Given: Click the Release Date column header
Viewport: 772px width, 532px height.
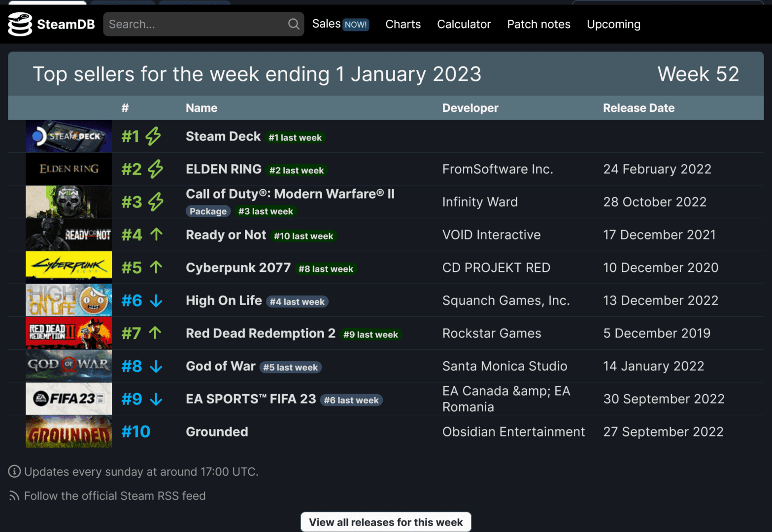Looking at the screenshot, I should (638, 108).
